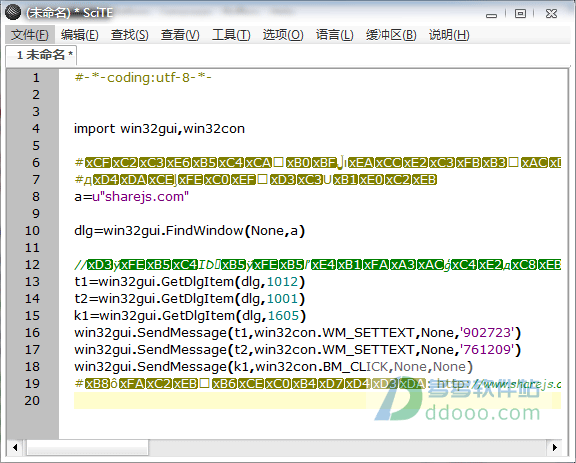Click line number 10 in the margin
The image size is (576, 463).
(32, 231)
